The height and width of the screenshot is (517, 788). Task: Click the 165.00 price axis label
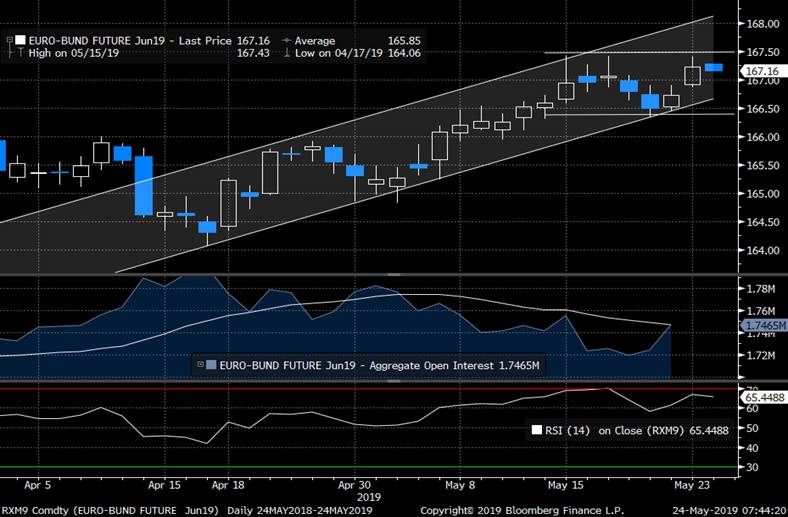click(762, 194)
